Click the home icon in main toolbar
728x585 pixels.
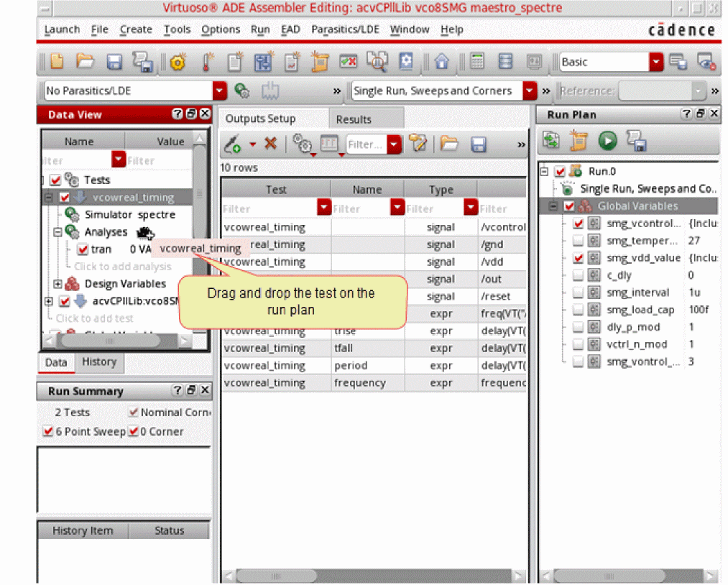tap(441, 63)
